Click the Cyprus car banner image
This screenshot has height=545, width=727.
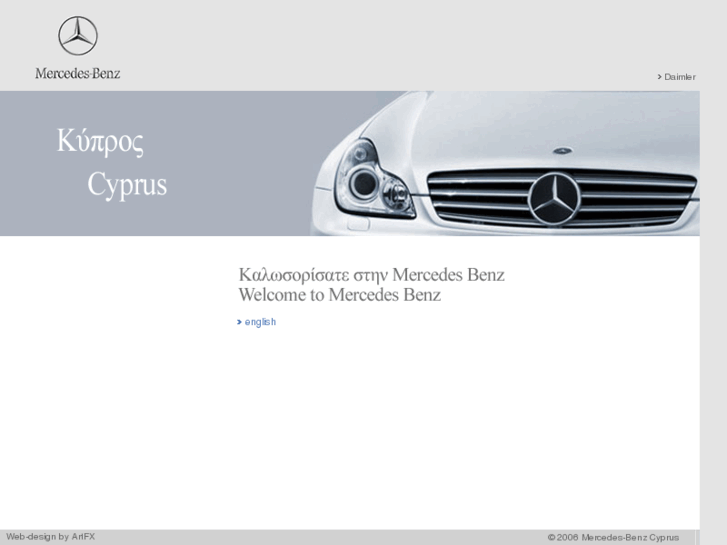coord(350,163)
